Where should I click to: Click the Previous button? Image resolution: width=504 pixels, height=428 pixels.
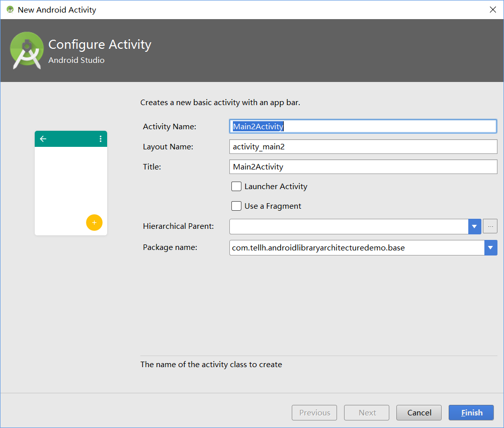[x=314, y=413]
